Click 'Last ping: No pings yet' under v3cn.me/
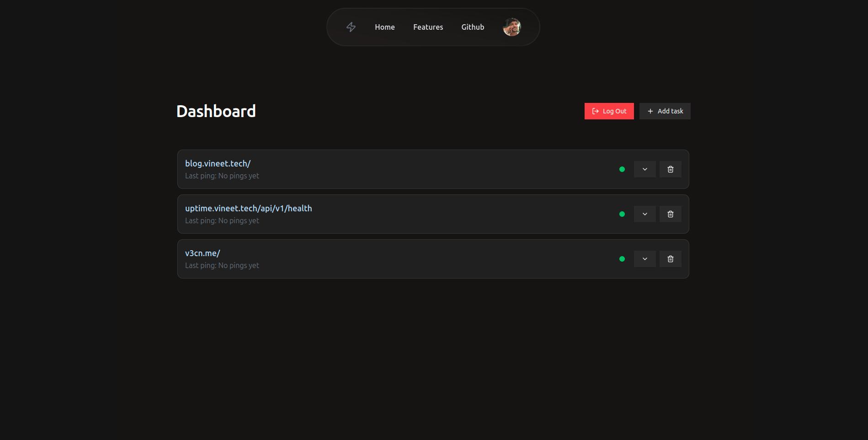The height and width of the screenshot is (440, 868). (222, 265)
